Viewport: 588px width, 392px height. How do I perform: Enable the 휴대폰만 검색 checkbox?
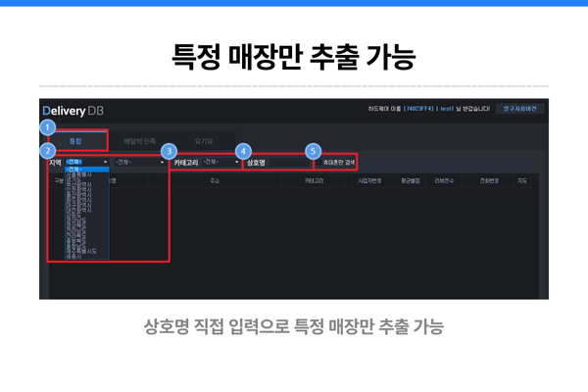(x=319, y=163)
